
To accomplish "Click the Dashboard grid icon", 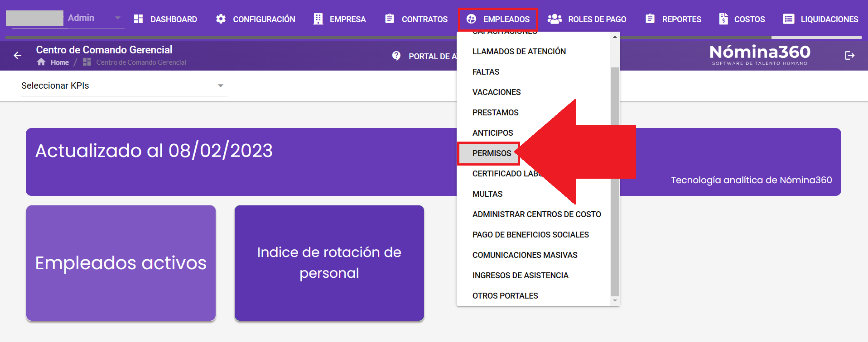I will [139, 19].
